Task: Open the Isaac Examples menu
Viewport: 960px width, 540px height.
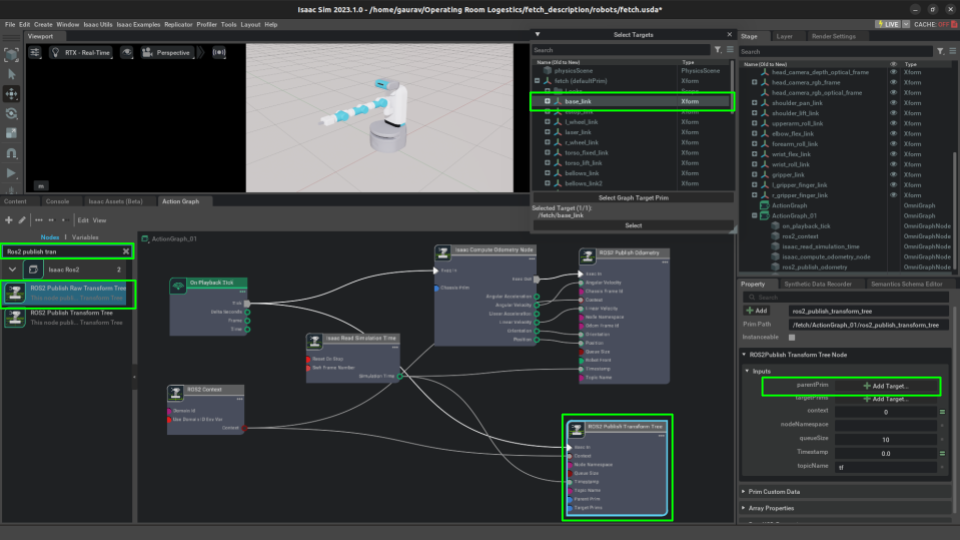Action: coord(138,24)
